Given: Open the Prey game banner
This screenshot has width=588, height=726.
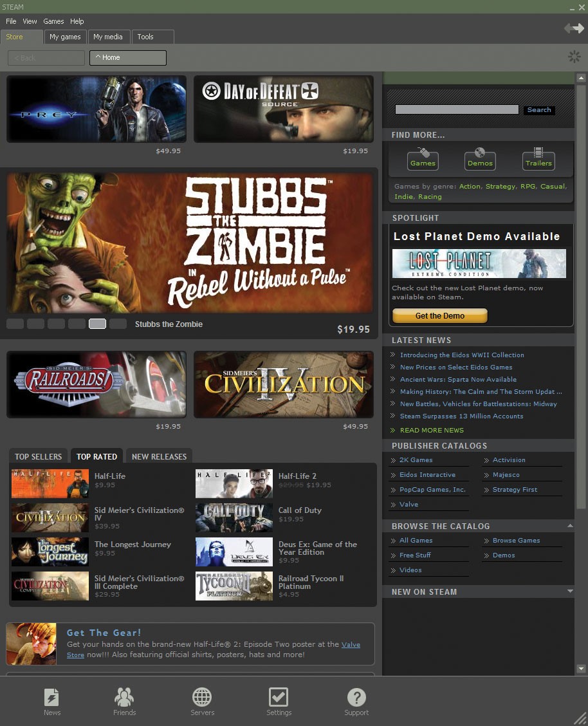Looking at the screenshot, I should click(x=96, y=109).
